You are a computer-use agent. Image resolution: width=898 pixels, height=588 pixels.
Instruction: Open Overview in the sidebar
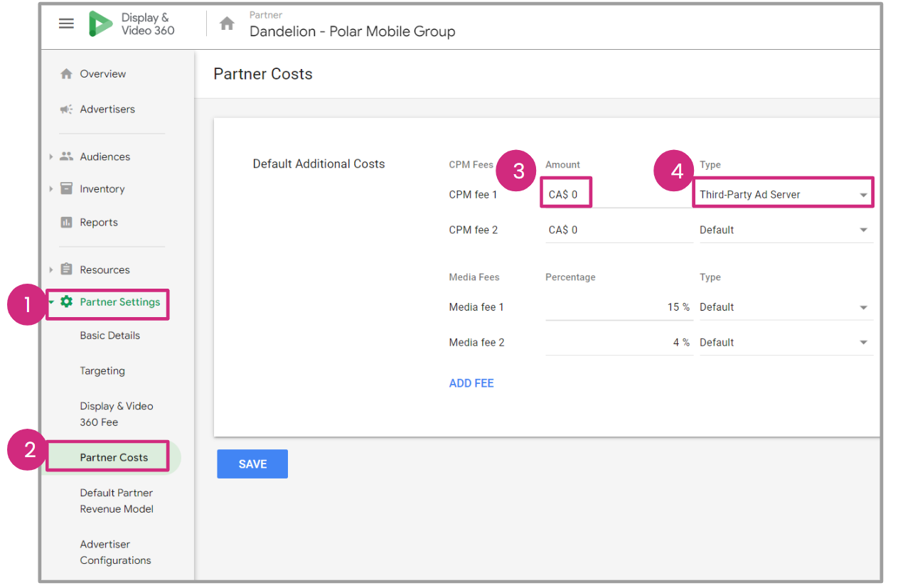coord(102,74)
